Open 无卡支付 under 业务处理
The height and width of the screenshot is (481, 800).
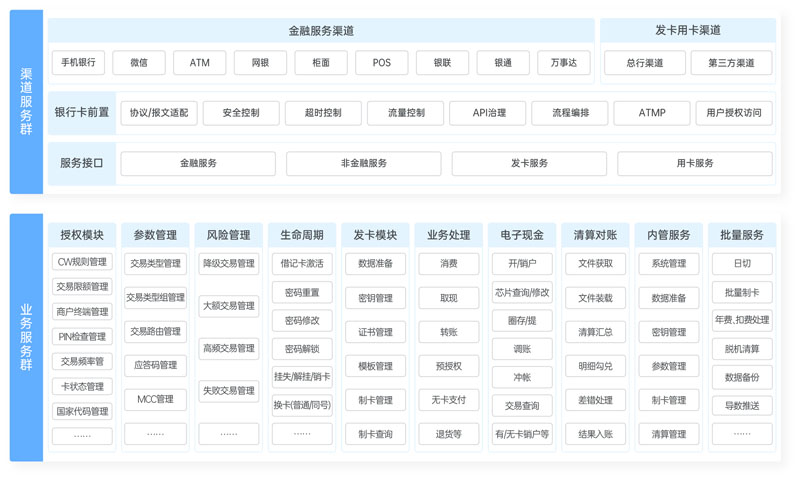tap(448, 400)
